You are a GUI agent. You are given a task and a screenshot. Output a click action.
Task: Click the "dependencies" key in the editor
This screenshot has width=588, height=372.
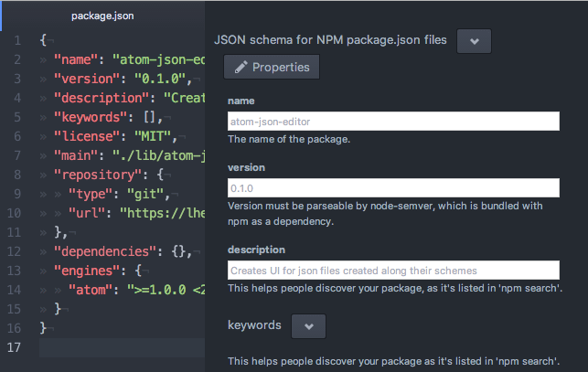pyautogui.click(x=100, y=250)
